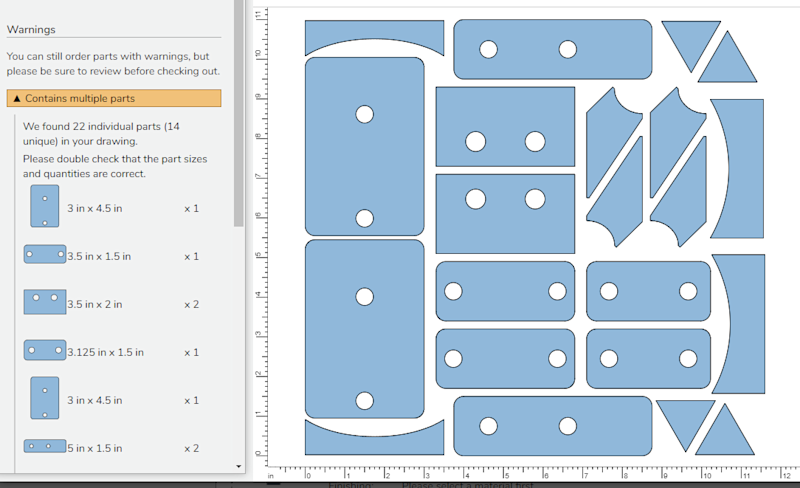Click the 'in' unit label on the ruler

point(271,476)
